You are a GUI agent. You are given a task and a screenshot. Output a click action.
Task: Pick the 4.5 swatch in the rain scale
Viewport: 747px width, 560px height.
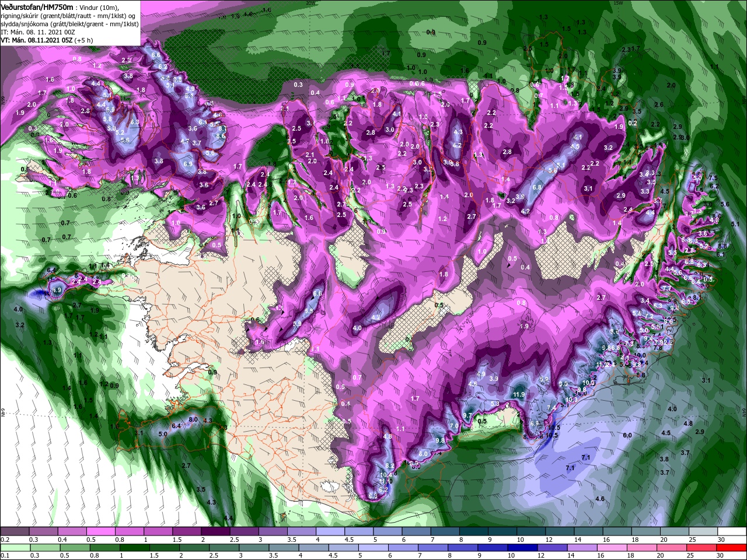coord(343,548)
